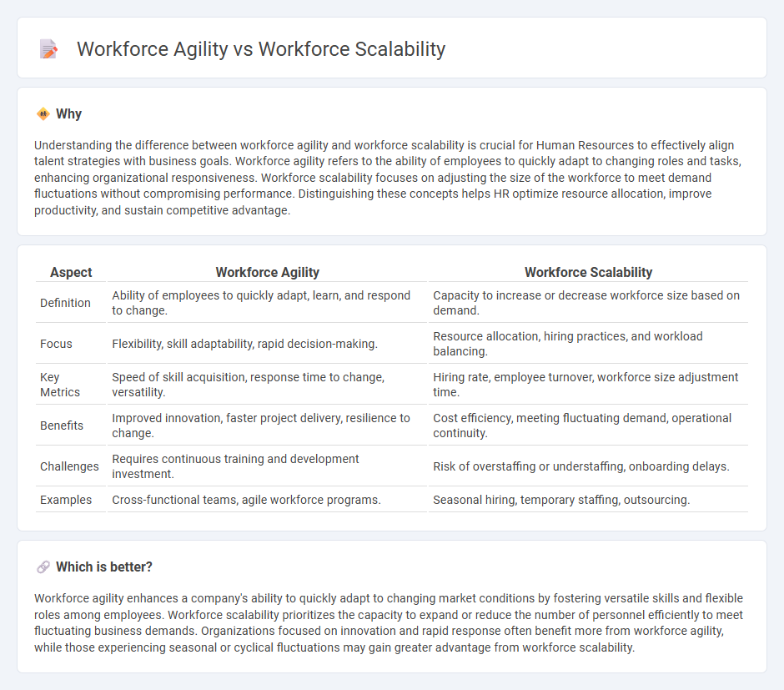Click the cell 'Speed of skill acquisition, response time'
Image resolution: width=784 pixels, height=690 pixels.
coord(268,385)
